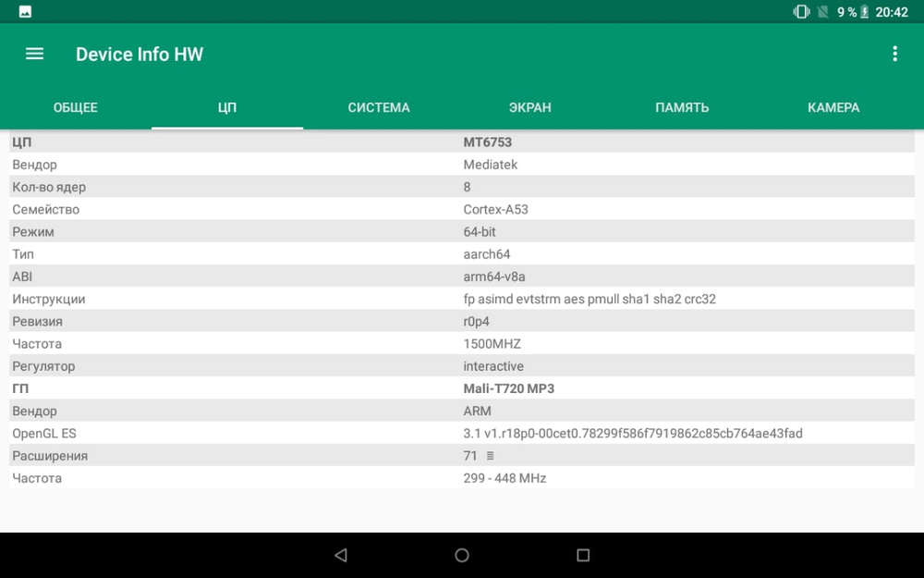Tap the Android home circle button
The height and width of the screenshot is (578, 924).
tap(462, 555)
